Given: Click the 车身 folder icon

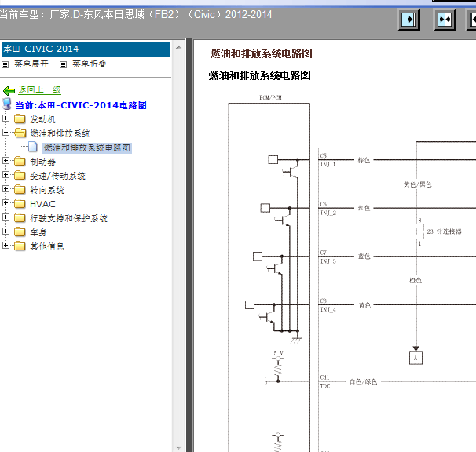Looking at the screenshot, I should tap(20, 231).
